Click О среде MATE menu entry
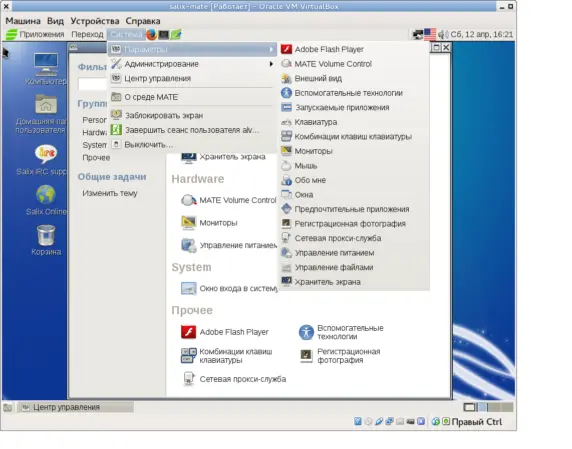572x449 pixels. [192, 97]
